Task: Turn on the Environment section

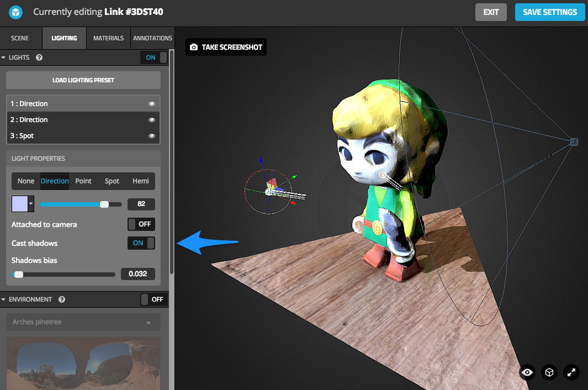Action: [x=153, y=299]
